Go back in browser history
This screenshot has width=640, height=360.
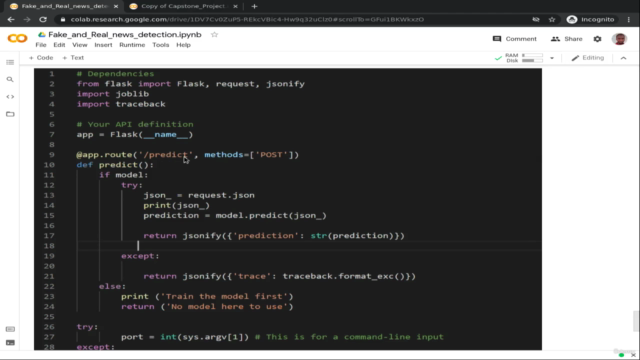pyautogui.click(x=11, y=19)
